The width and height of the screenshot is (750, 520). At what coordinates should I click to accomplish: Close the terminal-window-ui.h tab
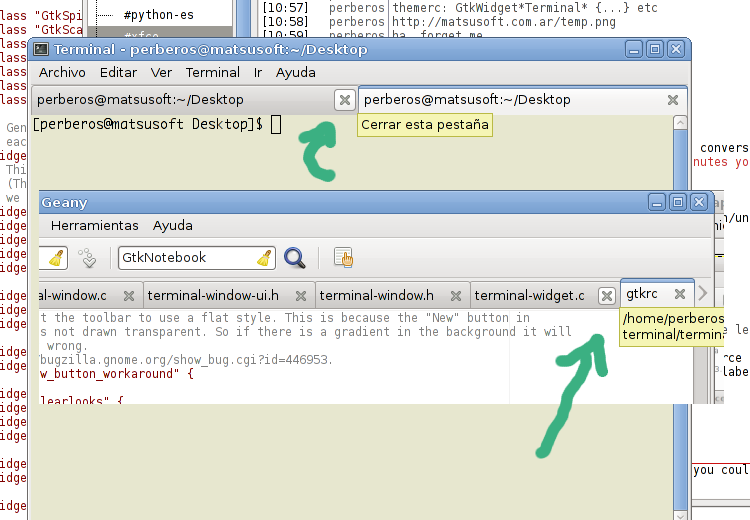[x=299, y=295]
